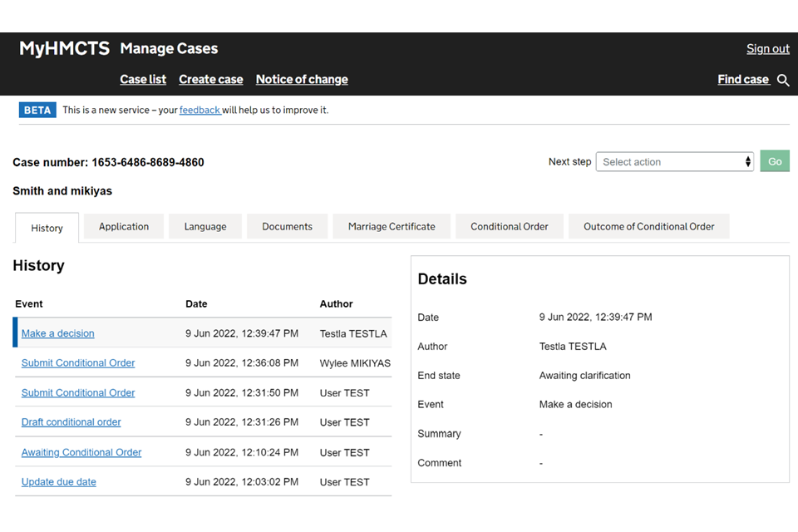Open the Make a decision event

pos(58,333)
